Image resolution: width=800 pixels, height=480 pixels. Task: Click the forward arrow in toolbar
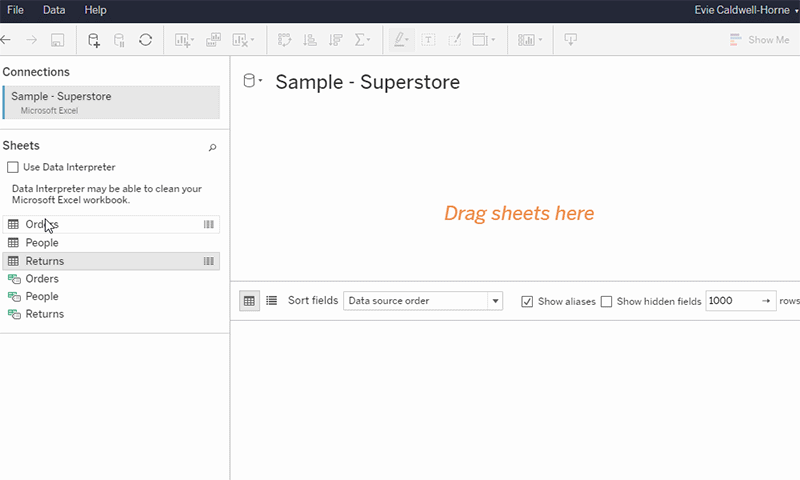click(32, 40)
